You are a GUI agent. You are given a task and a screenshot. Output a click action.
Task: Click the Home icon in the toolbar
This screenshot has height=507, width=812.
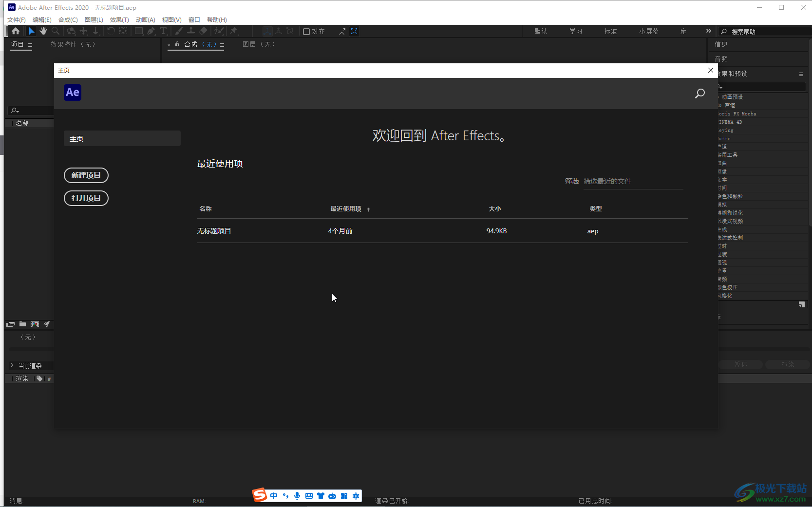16,31
